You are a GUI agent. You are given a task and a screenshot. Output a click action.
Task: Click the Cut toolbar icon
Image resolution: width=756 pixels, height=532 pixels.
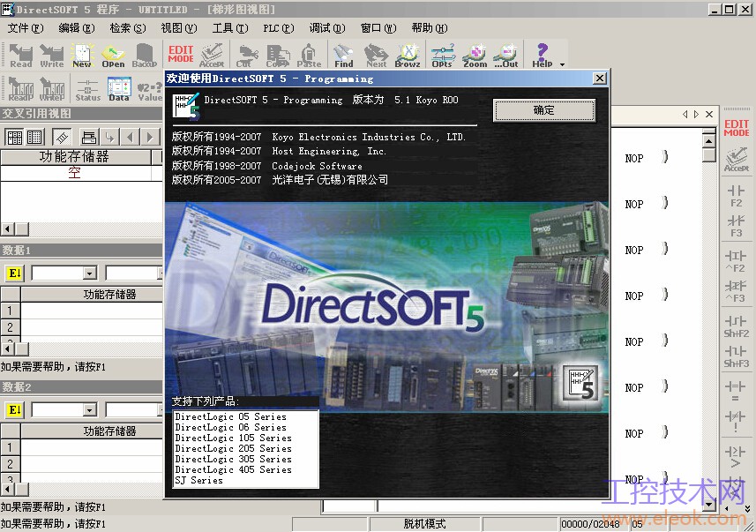click(x=247, y=55)
